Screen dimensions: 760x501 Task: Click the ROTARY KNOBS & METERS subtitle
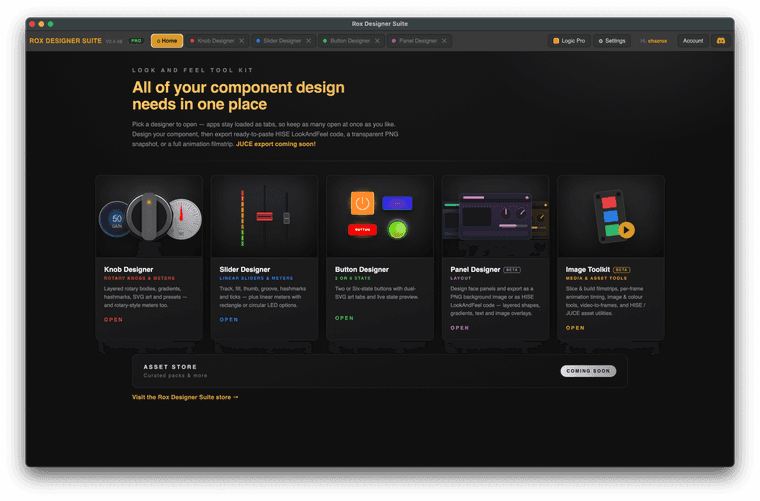point(139,279)
